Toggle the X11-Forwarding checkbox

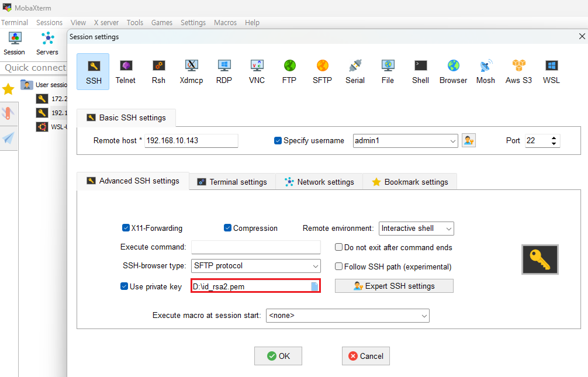pos(126,228)
